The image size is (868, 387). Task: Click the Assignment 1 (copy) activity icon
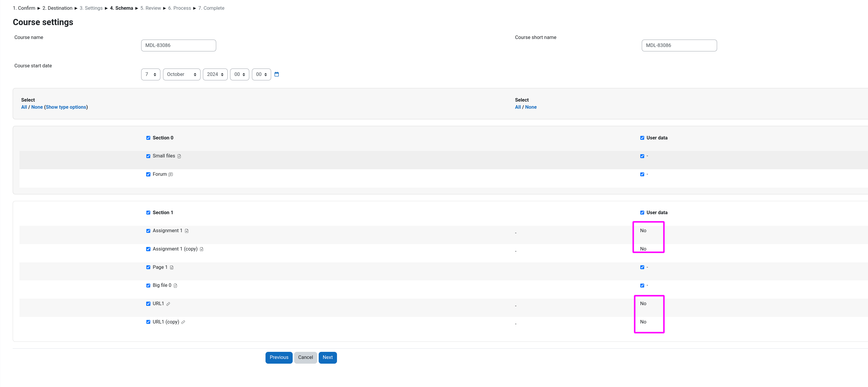pyautogui.click(x=201, y=249)
